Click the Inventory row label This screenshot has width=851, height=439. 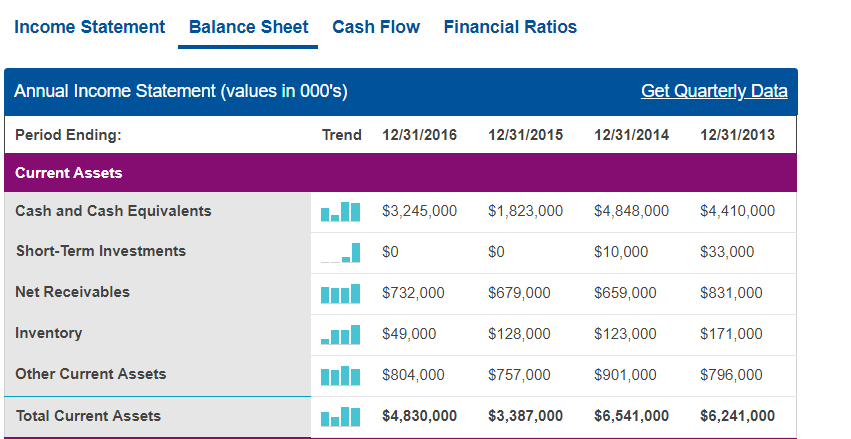(x=49, y=333)
